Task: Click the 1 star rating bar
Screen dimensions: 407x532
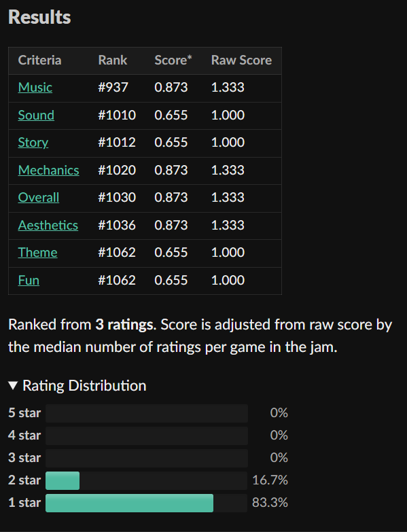Action: 147,503
